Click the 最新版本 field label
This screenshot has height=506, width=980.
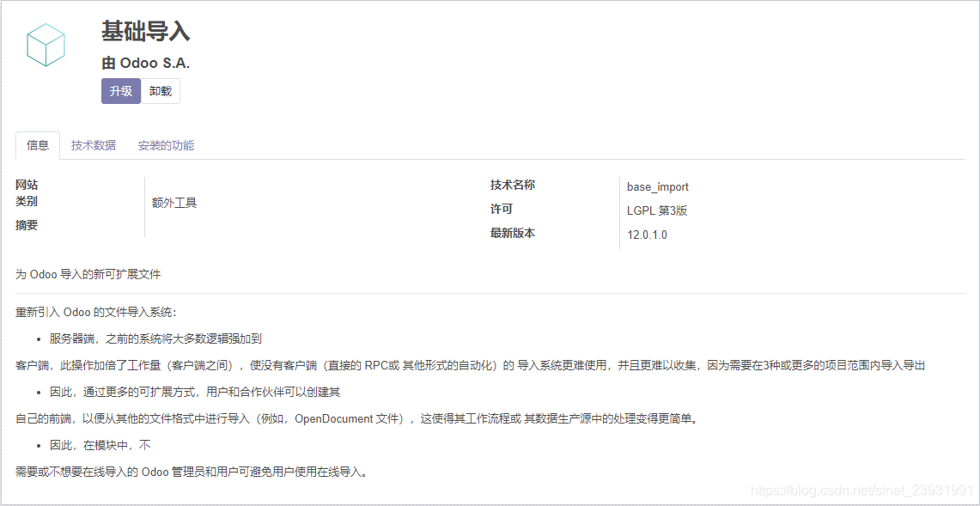513,233
